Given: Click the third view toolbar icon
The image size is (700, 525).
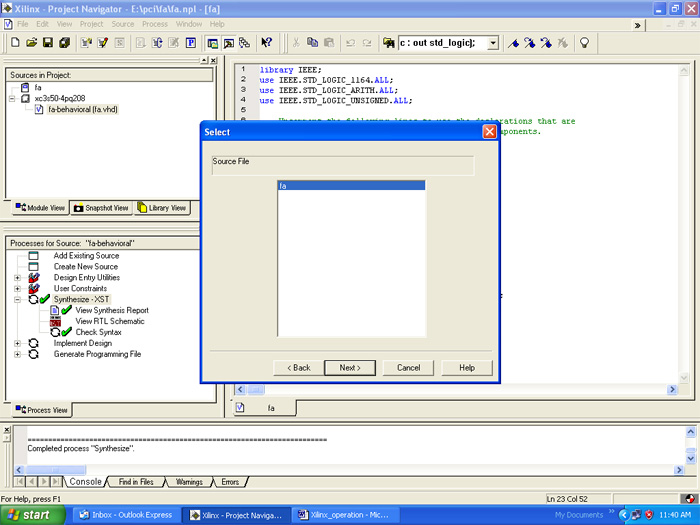Looking at the screenshot, I should 245,43.
